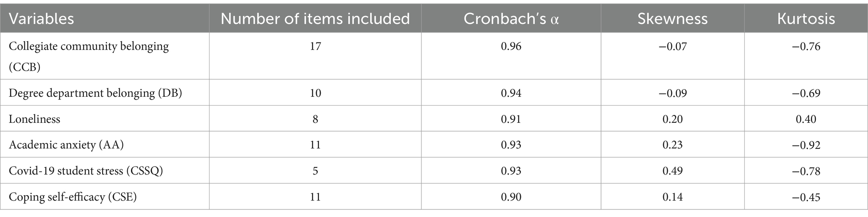Click the Cronbach's alpha value 0.90
868x217 pixels.
(511, 197)
